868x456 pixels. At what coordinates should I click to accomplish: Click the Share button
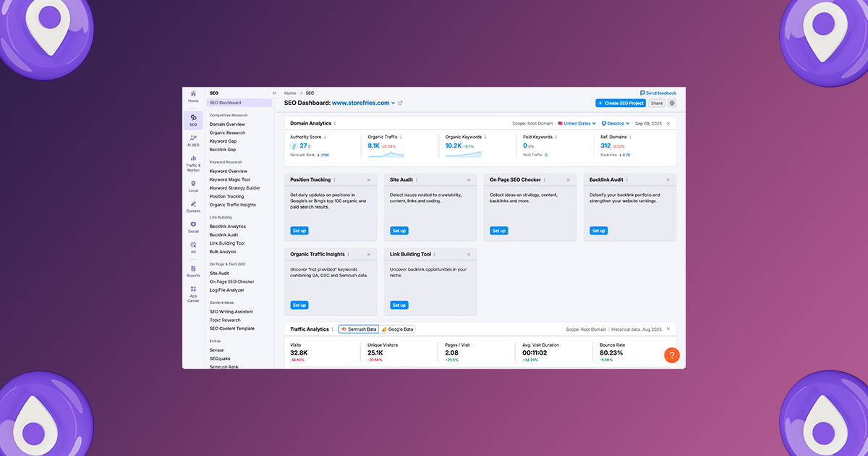tap(656, 104)
